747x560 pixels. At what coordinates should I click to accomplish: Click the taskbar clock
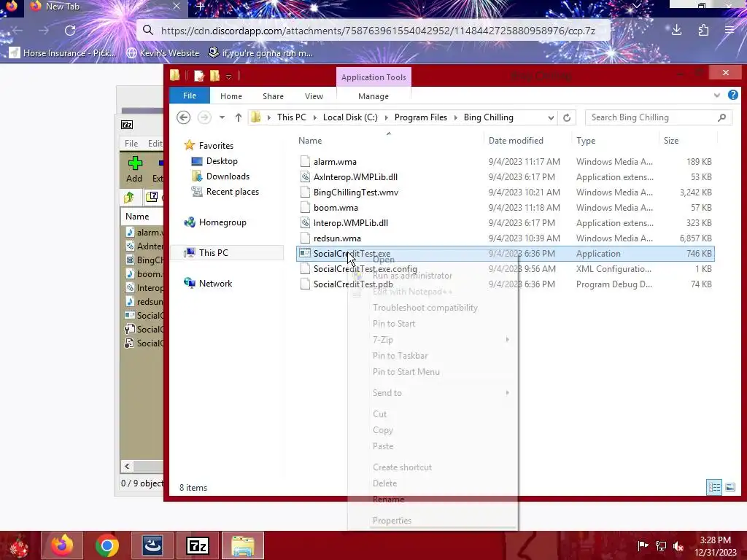[x=715, y=545]
